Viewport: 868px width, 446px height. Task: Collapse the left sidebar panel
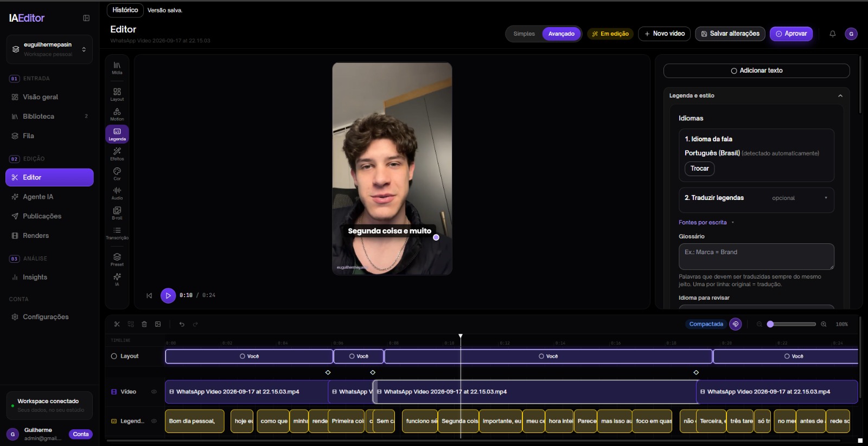pos(86,18)
